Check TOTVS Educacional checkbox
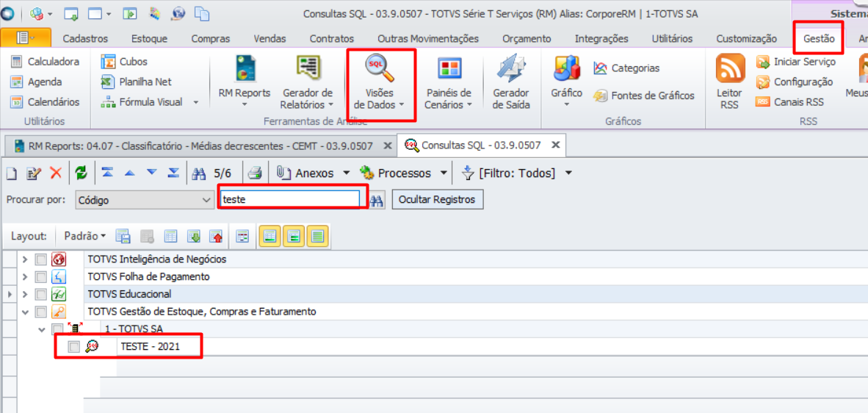 tap(41, 294)
